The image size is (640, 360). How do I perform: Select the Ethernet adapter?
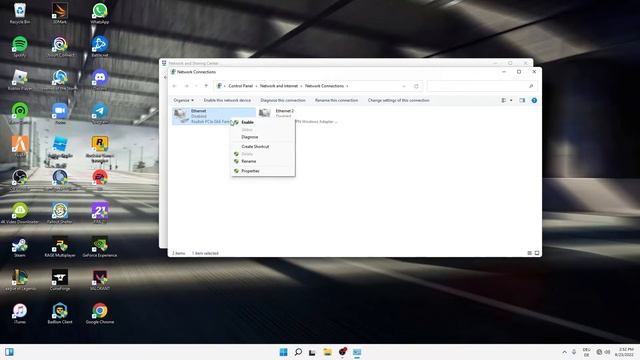coord(213,116)
